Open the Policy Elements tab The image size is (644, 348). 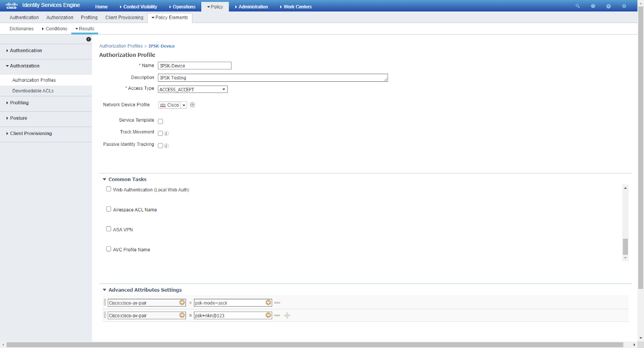tap(170, 18)
